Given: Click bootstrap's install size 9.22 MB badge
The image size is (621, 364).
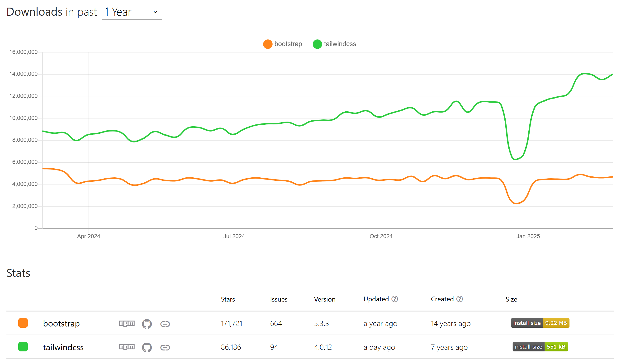Looking at the screenshot, I should (540, 323).
